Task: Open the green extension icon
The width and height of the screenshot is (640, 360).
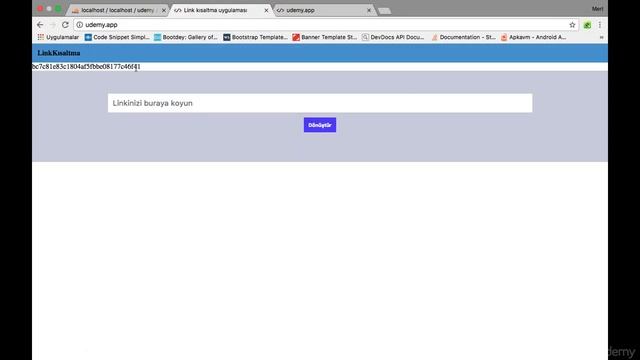Action: (x=587, y=25)
